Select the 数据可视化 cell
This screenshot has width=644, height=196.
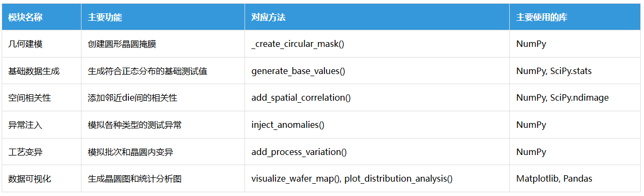point(42,178)
